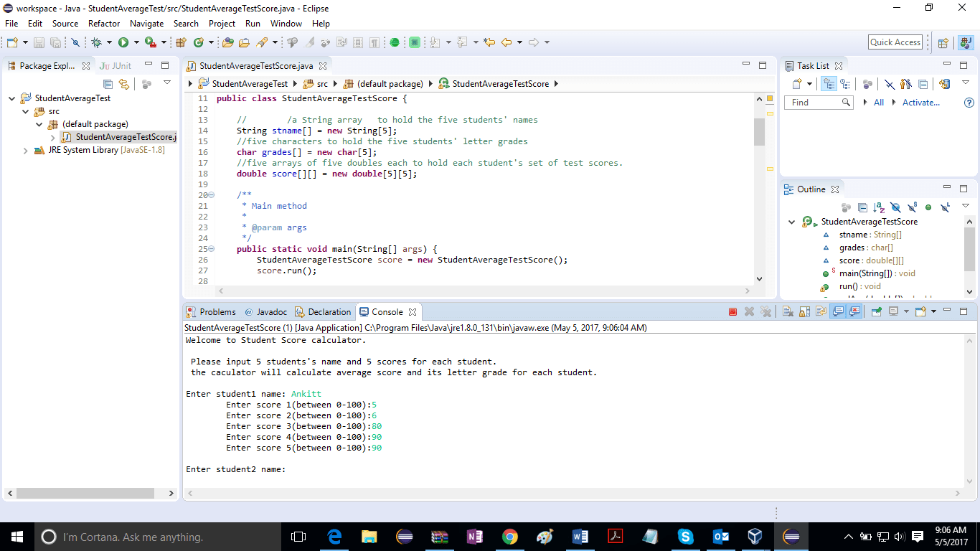
Task: Click Activate link in Task List
Action: pos(921,102)
